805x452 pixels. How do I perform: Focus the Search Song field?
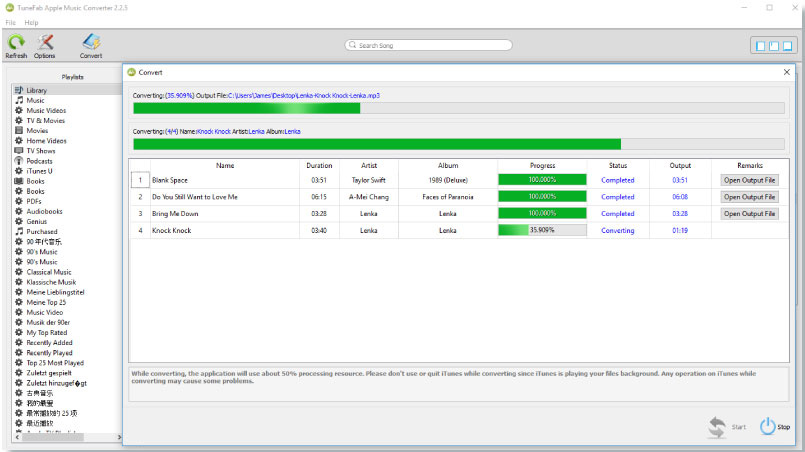[429, 45]
